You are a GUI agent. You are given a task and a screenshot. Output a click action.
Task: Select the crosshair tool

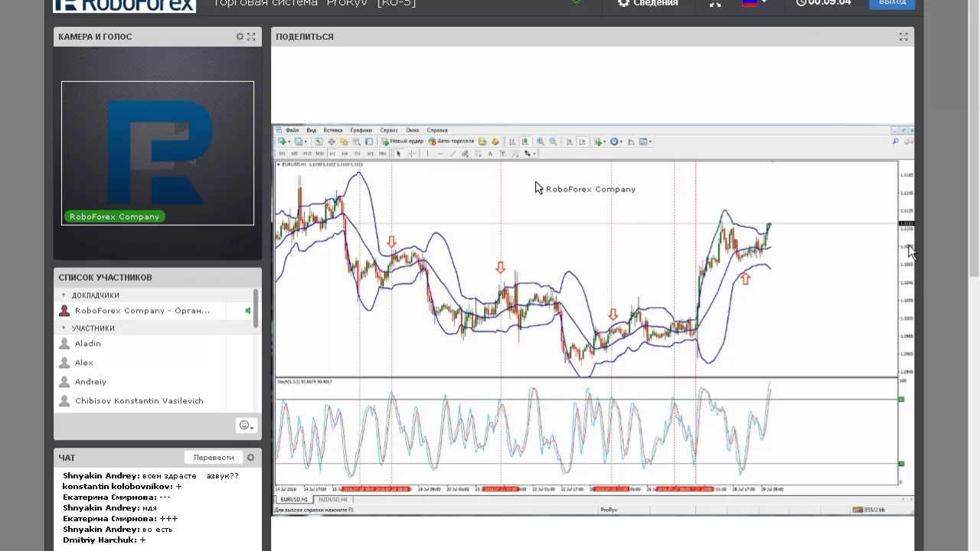(x=412, y=154)
